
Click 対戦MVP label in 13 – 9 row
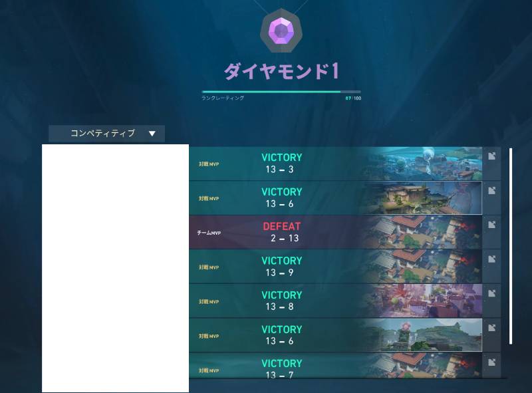tap(209, 267)
